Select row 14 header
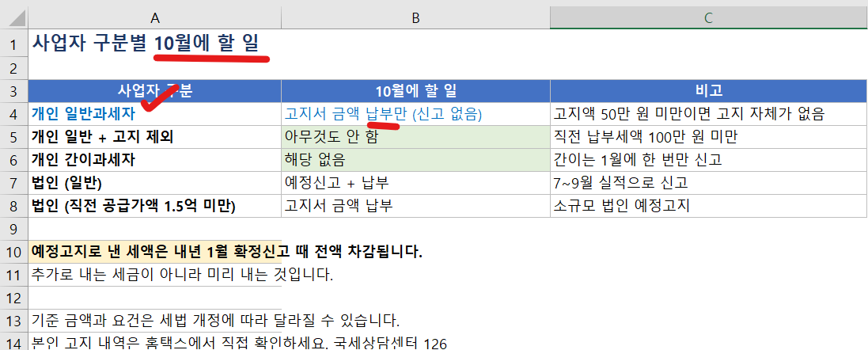The height and width of the screenshot is (350, 868). (13, 341)
